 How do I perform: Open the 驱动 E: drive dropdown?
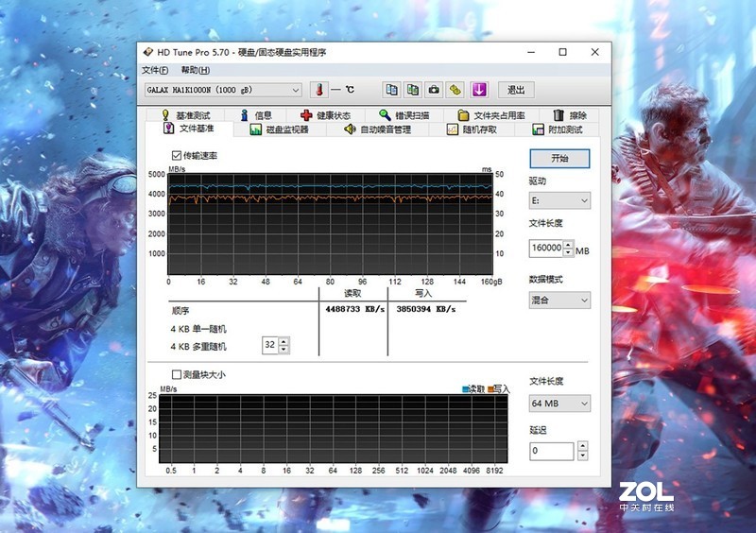559,200
